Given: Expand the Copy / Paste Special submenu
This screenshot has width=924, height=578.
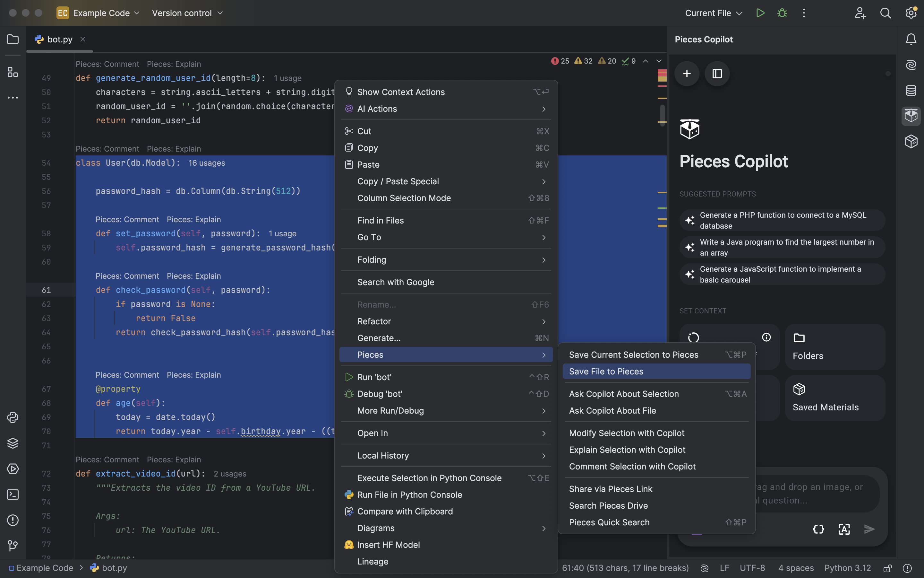Looking at the screenshot, I should [446, 181].
